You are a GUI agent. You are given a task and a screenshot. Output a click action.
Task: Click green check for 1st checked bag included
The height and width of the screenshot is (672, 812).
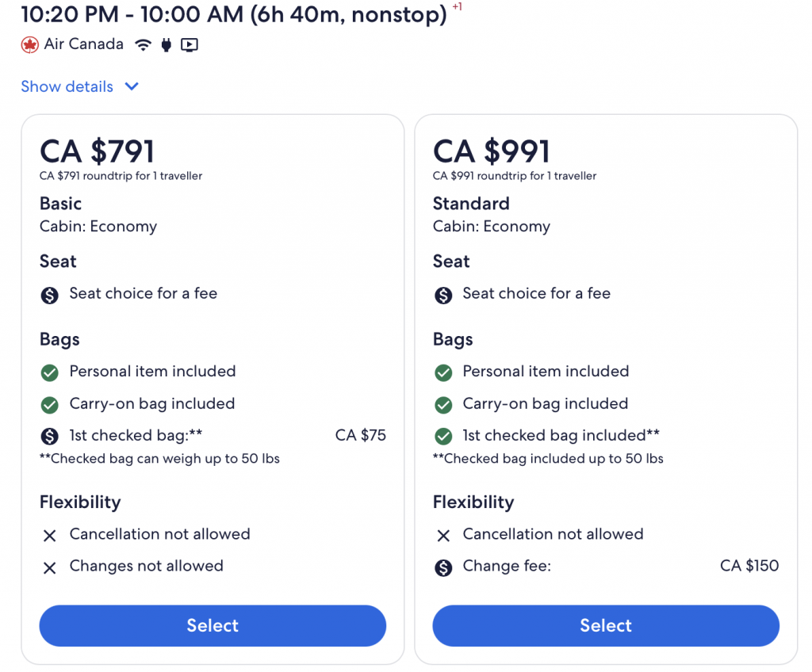point(443,436)
